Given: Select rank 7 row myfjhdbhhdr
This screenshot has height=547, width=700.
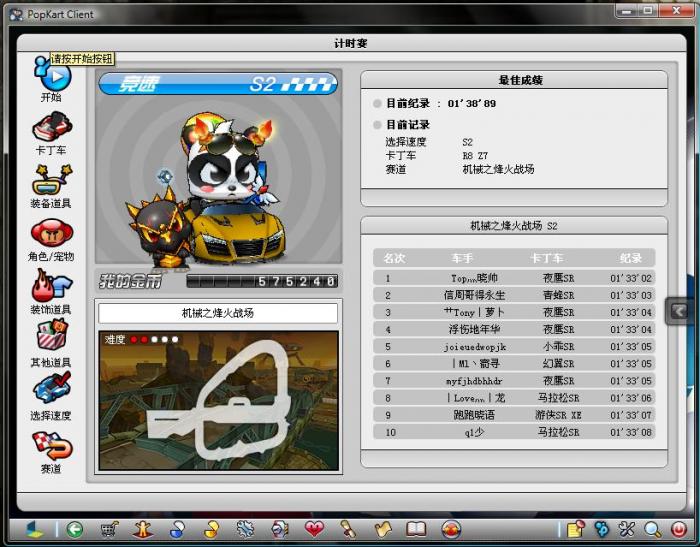Looking at the screenshot, I should pos(514,381).
